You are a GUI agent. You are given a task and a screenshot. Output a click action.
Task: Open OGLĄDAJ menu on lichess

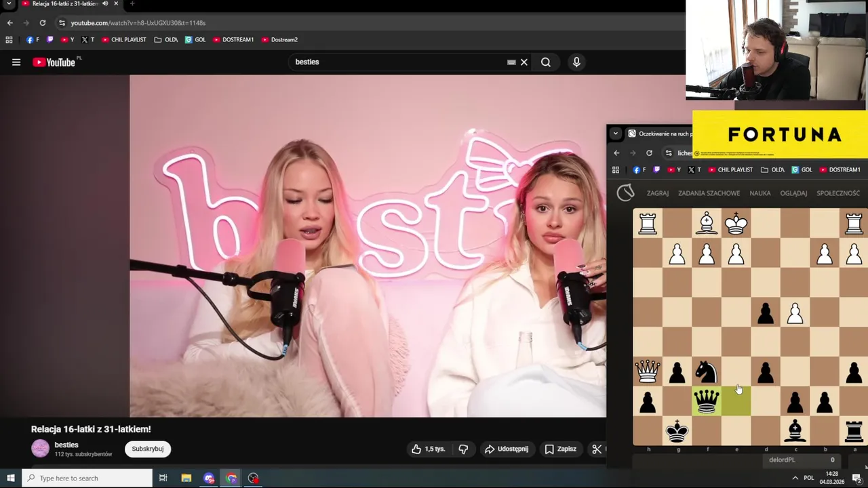click(793, 193)
